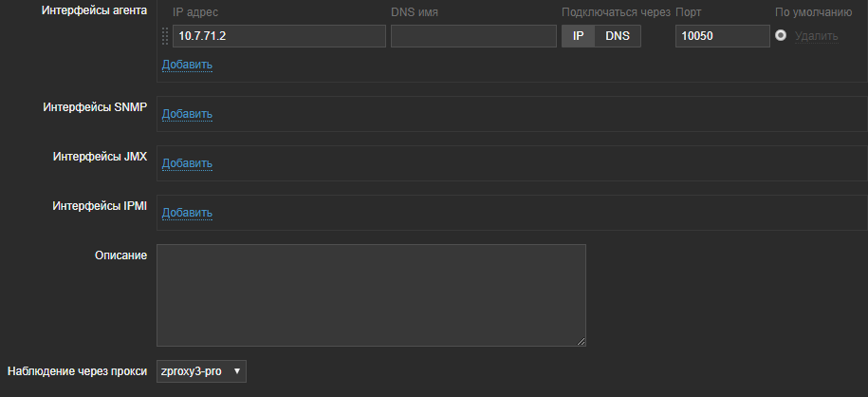Click the Наблюдение через прокси label
868x397 pixels.
coord(77,371)
